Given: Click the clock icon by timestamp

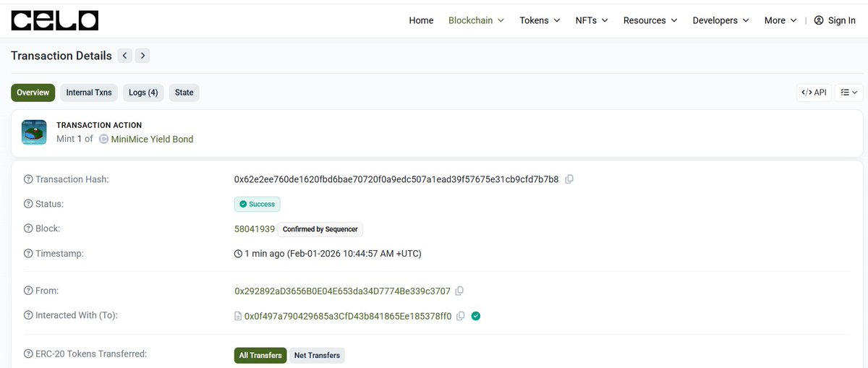Looking at the screenshot, I should (238, 254).
